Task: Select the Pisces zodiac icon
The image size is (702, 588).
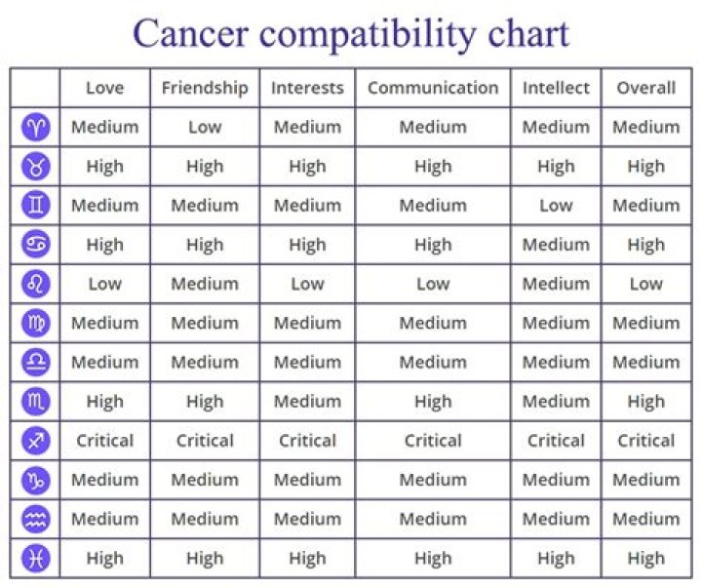Action: (35, 559)
